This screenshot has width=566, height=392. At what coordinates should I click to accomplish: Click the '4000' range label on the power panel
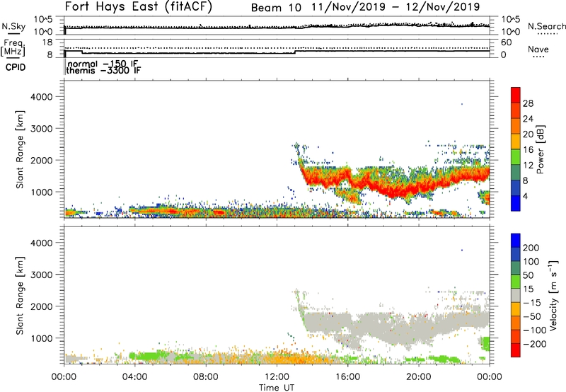tap(41, 97)
